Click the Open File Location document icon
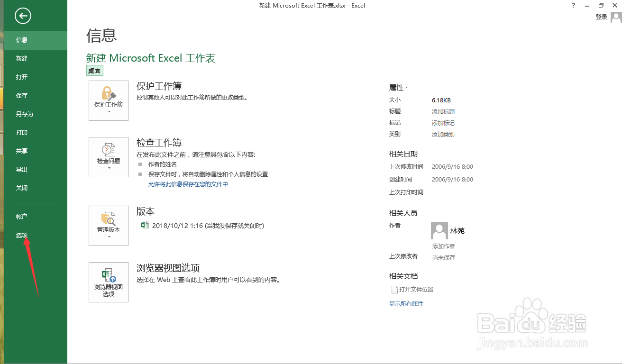Image resolution: width=622 pixels, height=364 pixels. 393,290
